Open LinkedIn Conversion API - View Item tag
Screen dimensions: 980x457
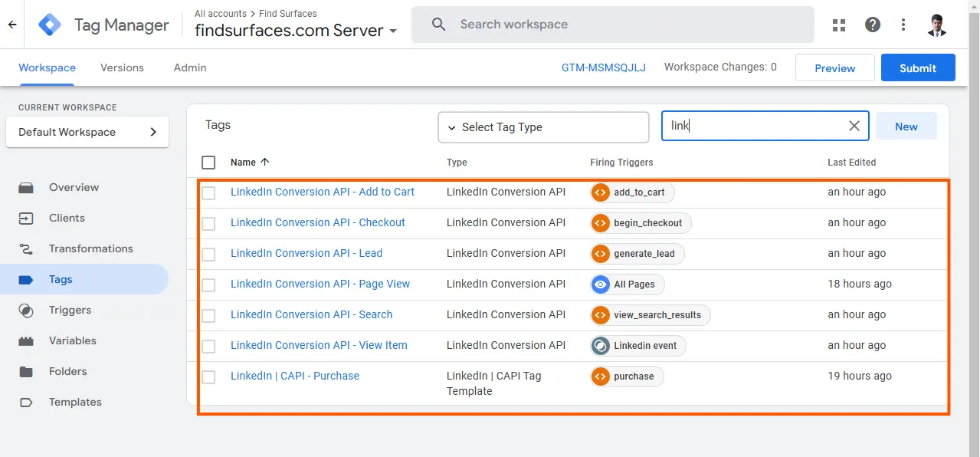pyautogui.click(x=319, y=345)
